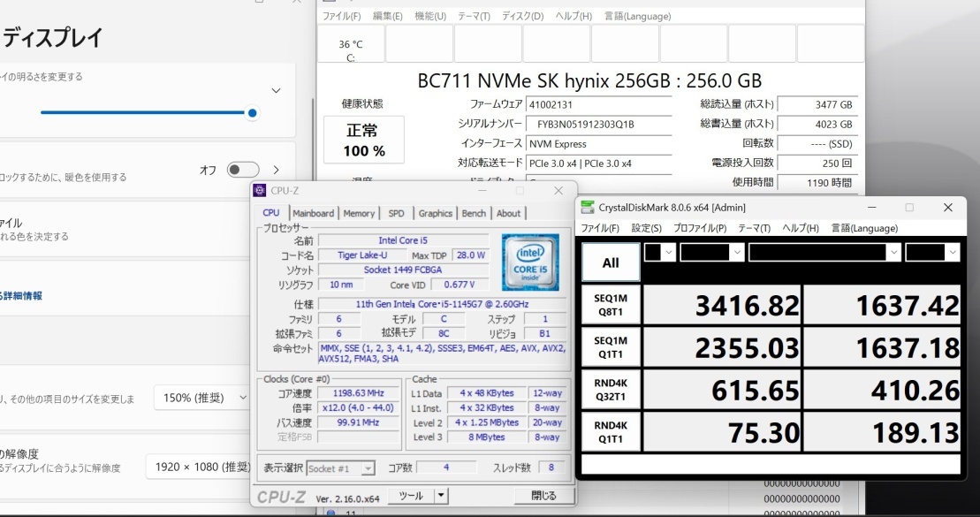The height and width of the screenshot is (517, 980).
Task: Click the 1198.63 MHz core speed value
Action: pos(359,393)
